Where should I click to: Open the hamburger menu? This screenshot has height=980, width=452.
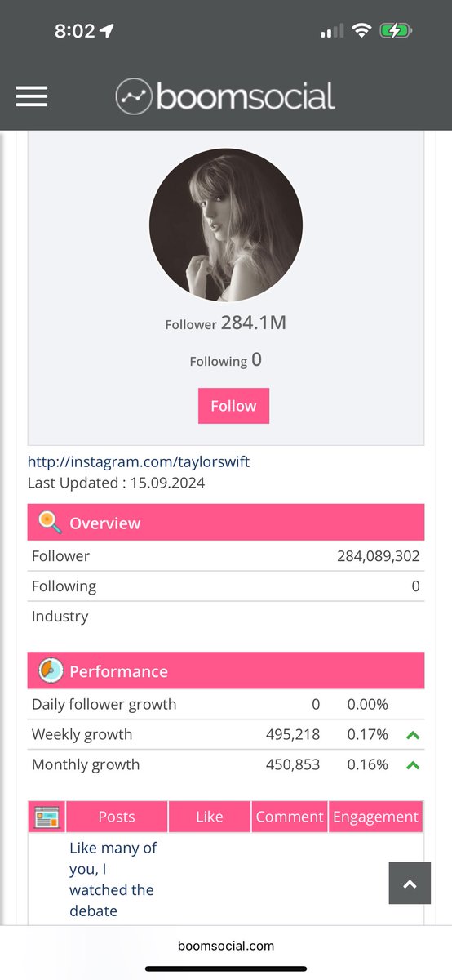(x=31, y=96)
